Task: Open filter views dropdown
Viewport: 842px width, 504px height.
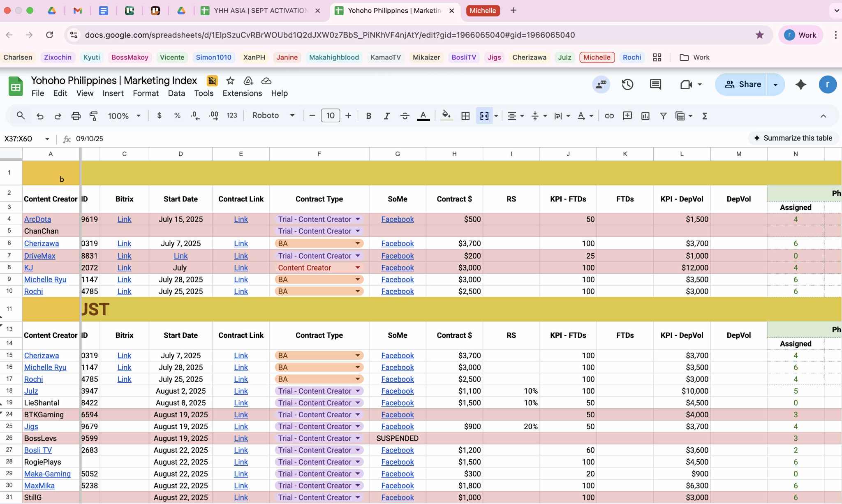Action: pos(684,116)
